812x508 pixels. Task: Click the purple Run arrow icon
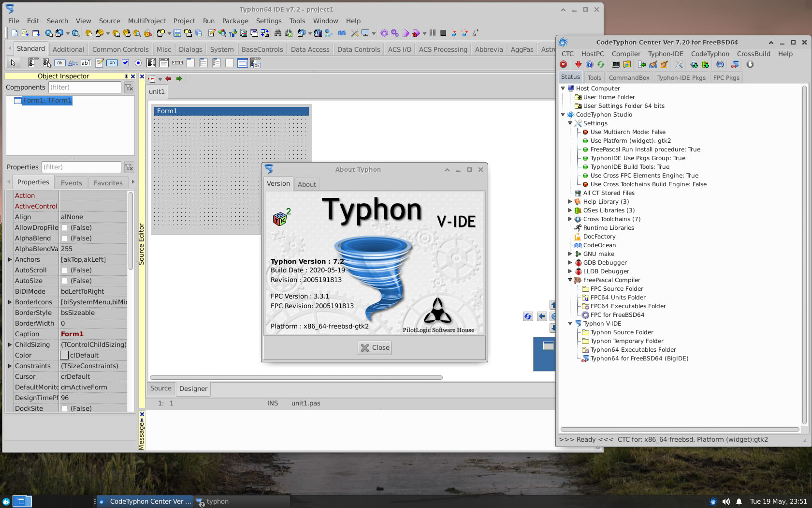(x=406, y=33)
